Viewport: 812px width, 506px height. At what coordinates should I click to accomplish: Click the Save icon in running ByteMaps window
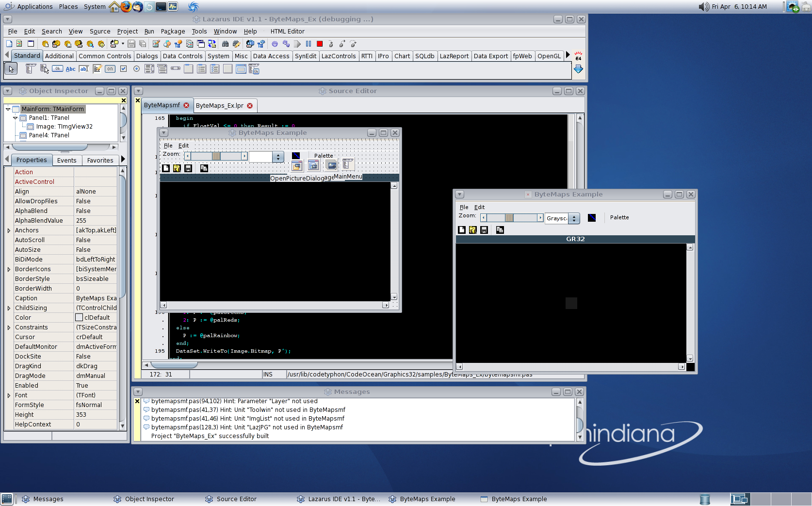[x=484, y=230]
